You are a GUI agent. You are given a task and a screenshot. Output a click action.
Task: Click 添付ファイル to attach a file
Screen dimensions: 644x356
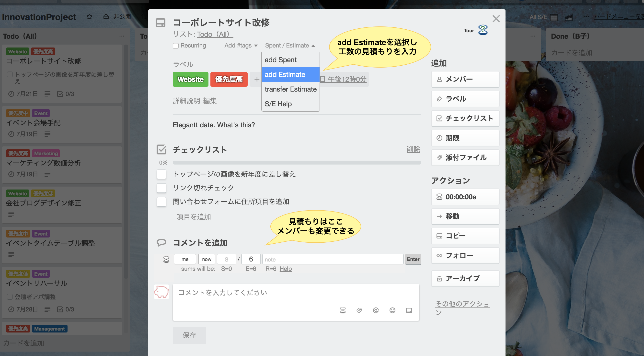tap(465, 158)
